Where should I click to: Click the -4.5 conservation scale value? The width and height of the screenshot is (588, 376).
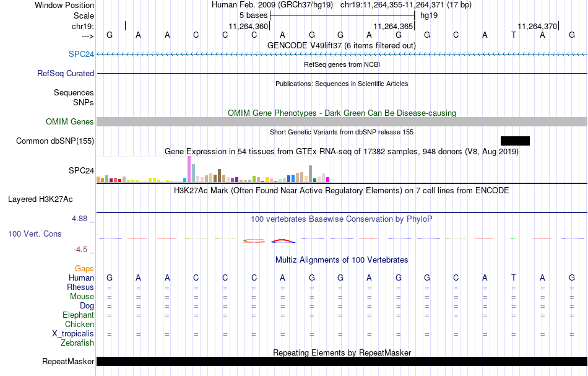coord(80,250)
